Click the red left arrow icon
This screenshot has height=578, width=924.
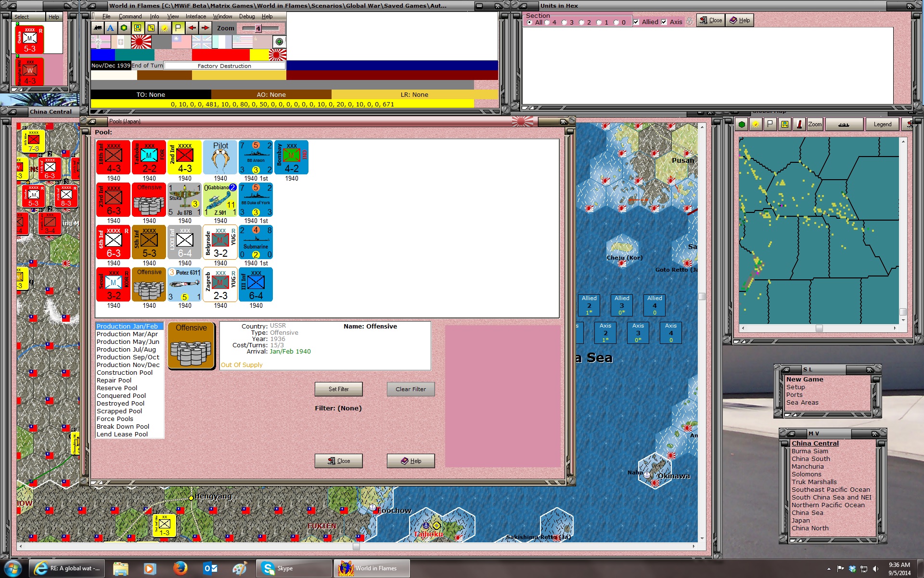pos(192,28)
